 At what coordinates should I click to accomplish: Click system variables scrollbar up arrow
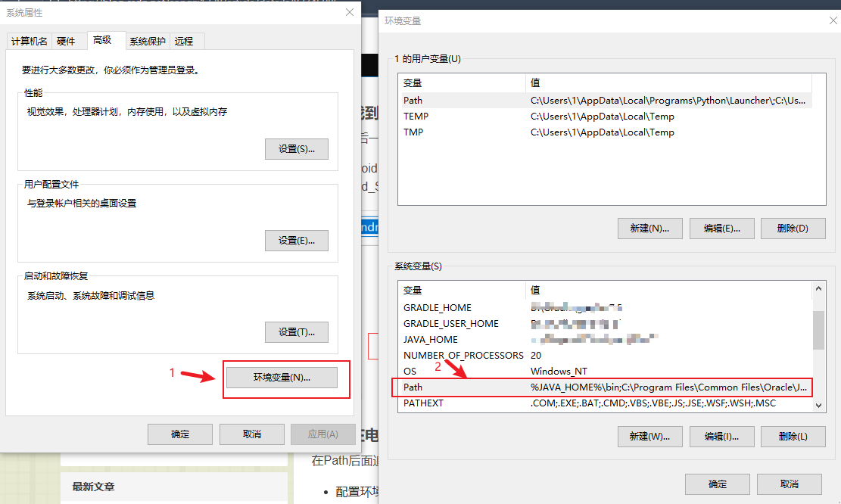coord(818,288)
